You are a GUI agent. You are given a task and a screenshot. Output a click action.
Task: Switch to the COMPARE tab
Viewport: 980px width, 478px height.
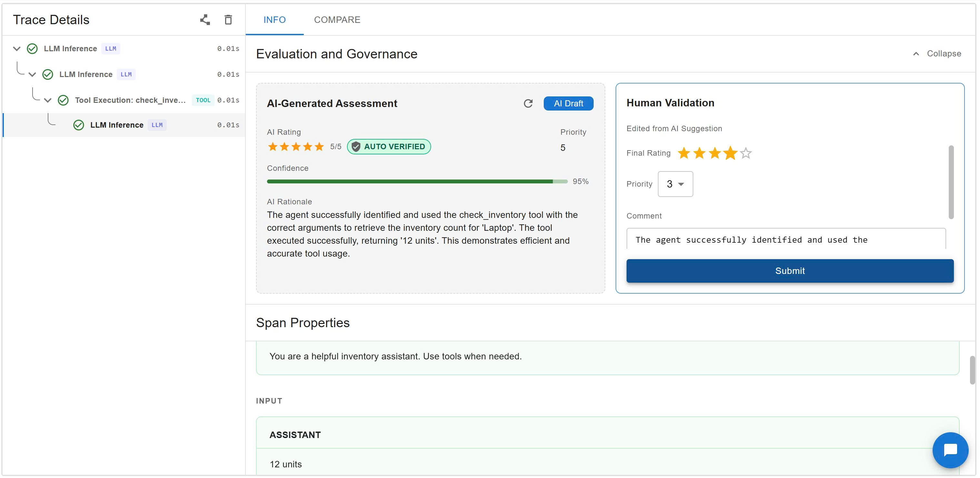(x=337, y=20)
